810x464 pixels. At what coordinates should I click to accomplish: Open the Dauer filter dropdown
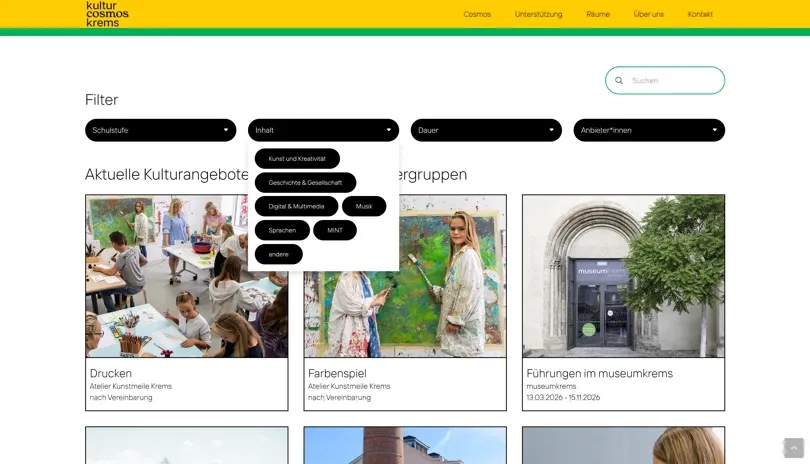486,130
